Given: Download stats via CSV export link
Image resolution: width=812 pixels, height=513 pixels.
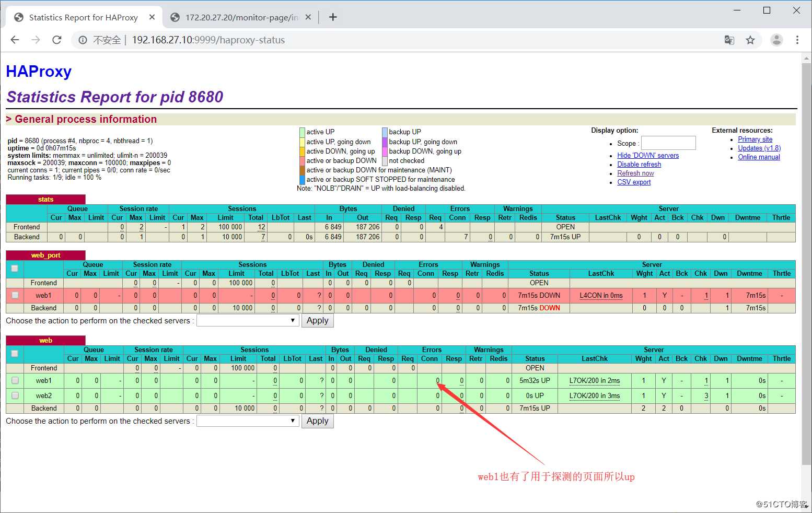Looking at the screenshot, I should coord(634,182).
